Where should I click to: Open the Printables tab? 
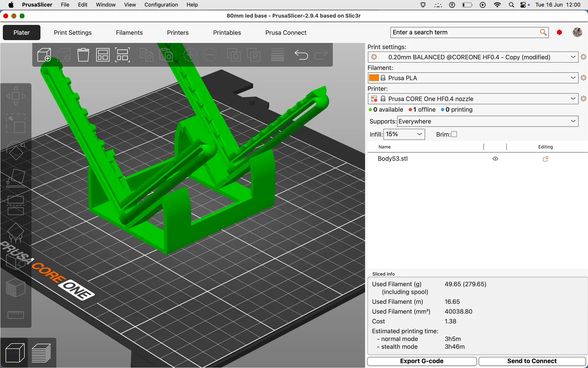[227, 32]
